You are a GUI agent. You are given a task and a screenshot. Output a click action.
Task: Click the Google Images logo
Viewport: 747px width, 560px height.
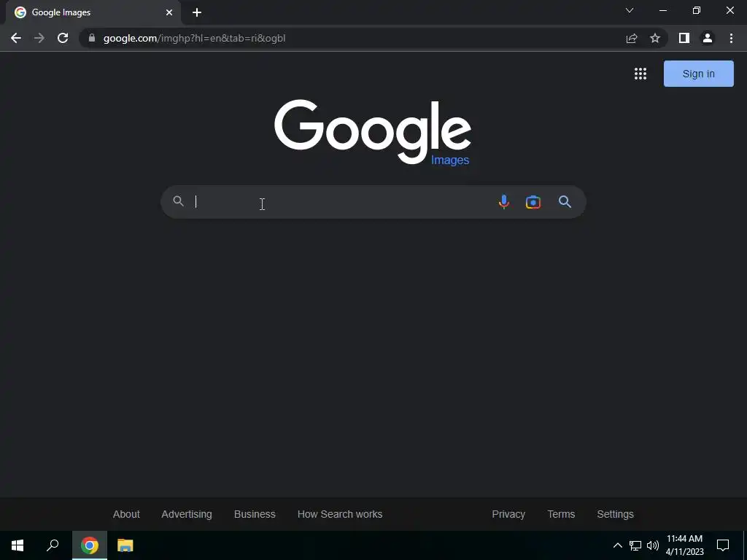point(373,132)
